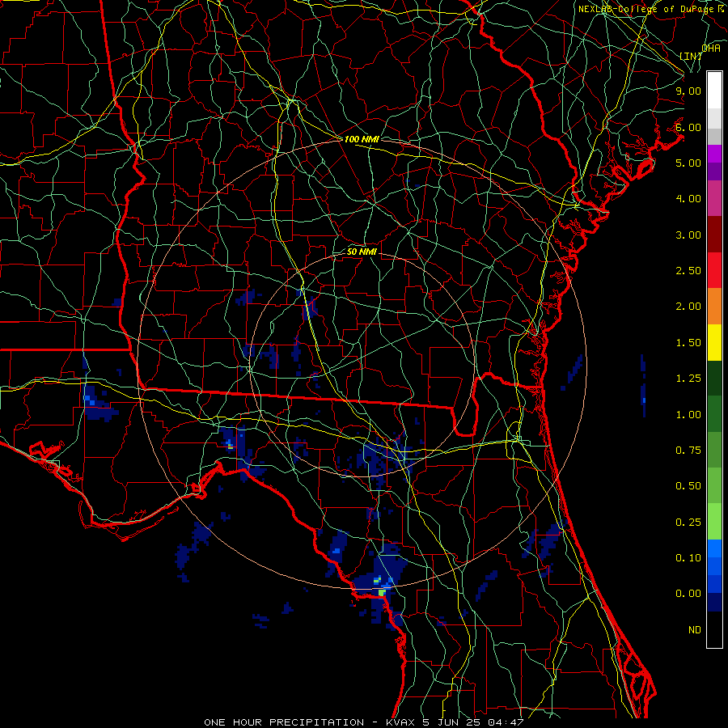Viewport: 728px width, 728px height.
Task: Click the legend value 6.00
Action: [x=688, y=127]
